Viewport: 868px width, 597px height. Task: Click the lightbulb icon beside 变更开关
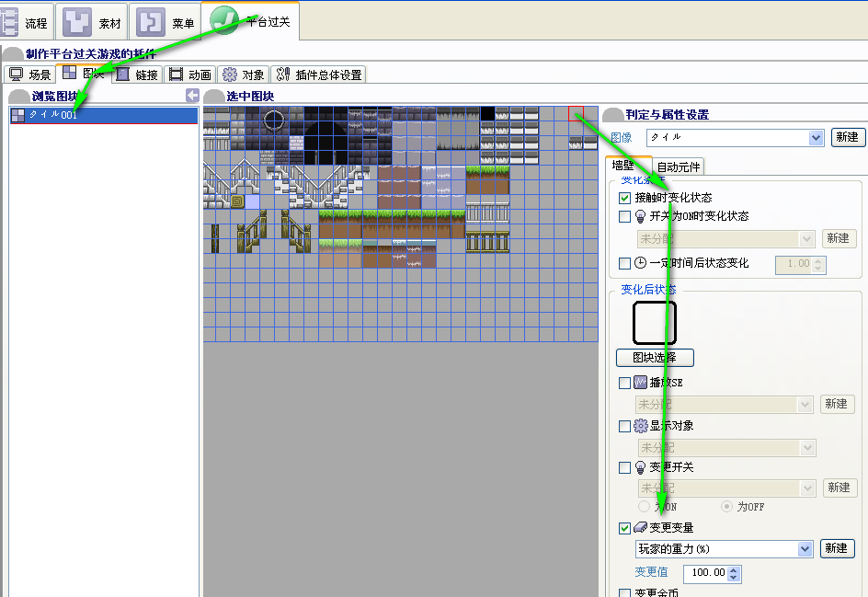pyautogui.click(x=640, y=467)
